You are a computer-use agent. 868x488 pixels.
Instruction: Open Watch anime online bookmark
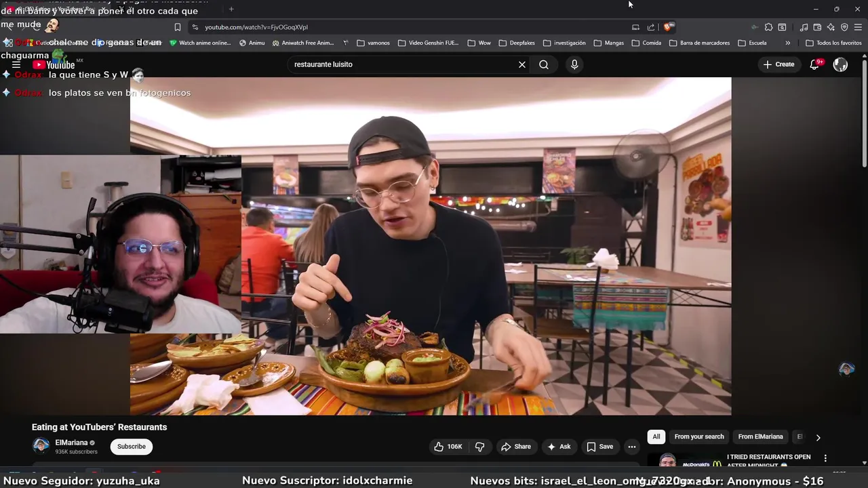click(201, 43)
